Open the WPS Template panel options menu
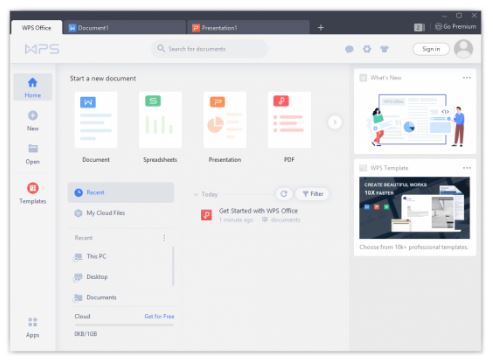 (x=467, y=168)
